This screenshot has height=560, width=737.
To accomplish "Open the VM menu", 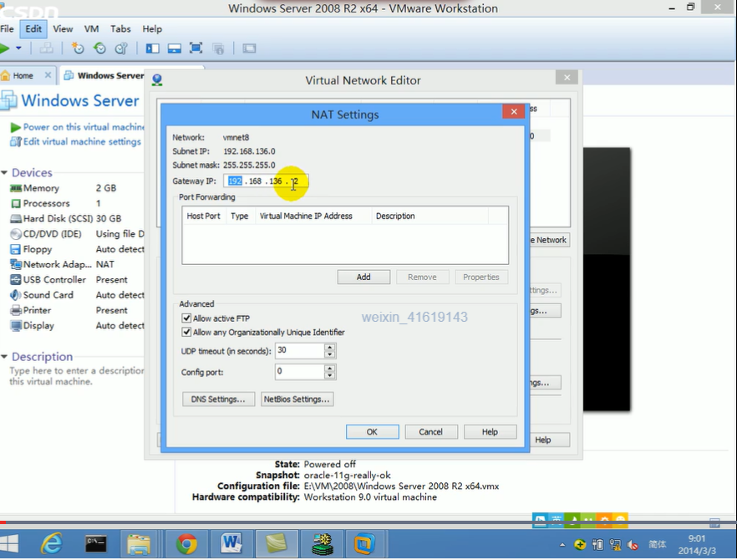I will click(92, 29).
